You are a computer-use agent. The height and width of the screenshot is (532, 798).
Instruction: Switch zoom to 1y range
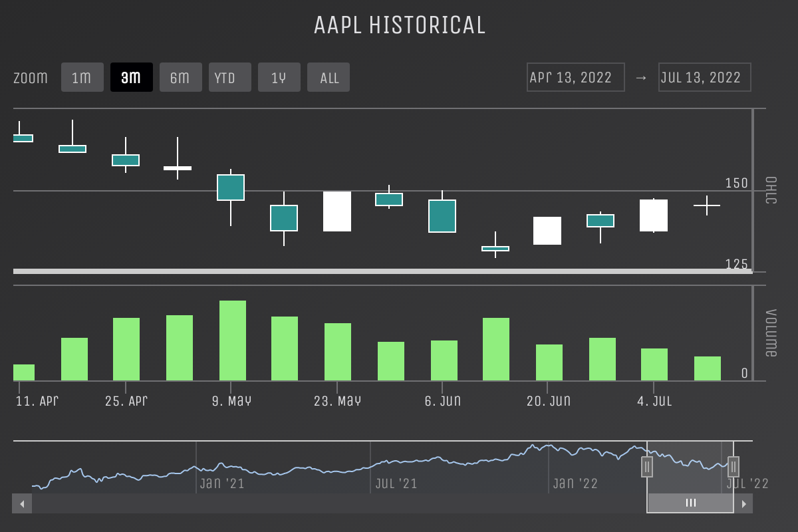tap(279, 77)
